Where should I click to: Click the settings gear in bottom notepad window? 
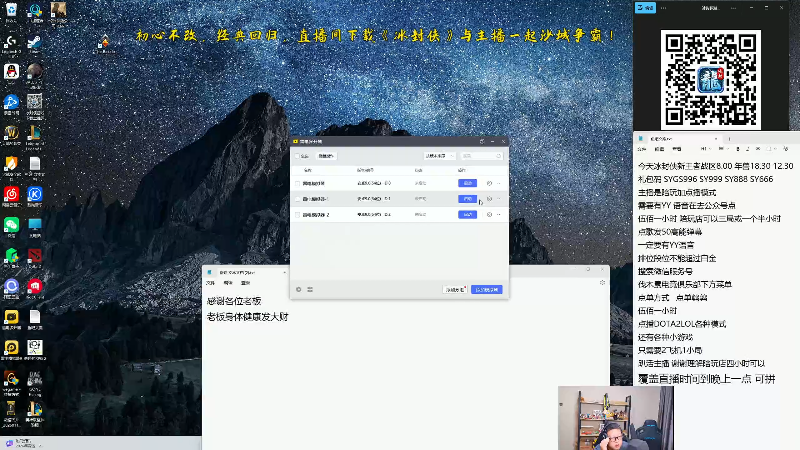click(x=602, y=282)
